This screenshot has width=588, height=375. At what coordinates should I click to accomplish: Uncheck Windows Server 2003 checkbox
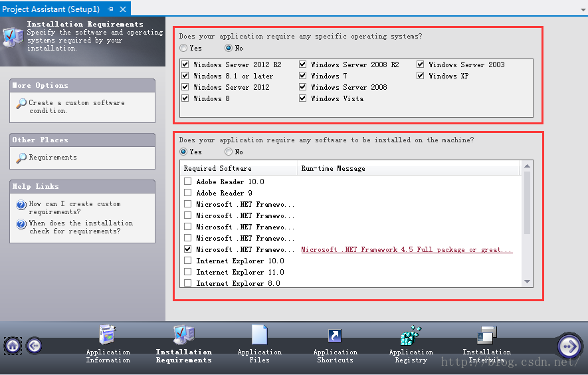point(421,64)
